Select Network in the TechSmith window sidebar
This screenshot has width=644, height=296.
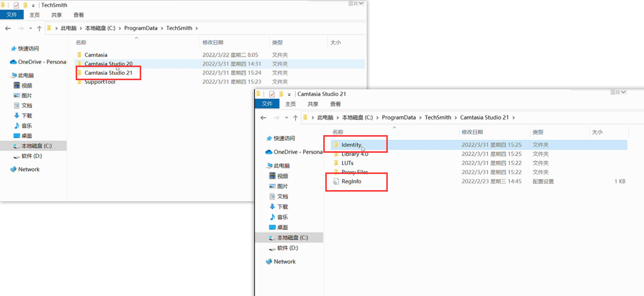coord(29,169)
